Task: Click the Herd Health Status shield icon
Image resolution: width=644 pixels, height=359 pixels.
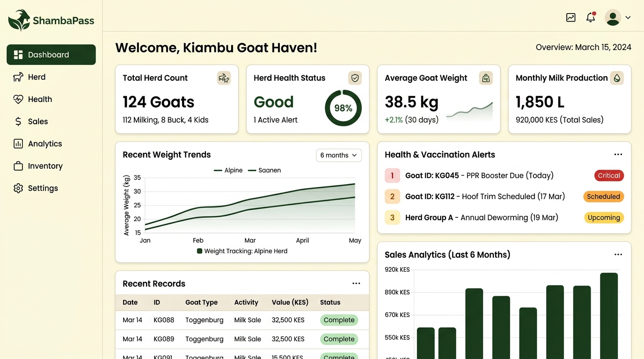Action: click(x=355, y=78)
